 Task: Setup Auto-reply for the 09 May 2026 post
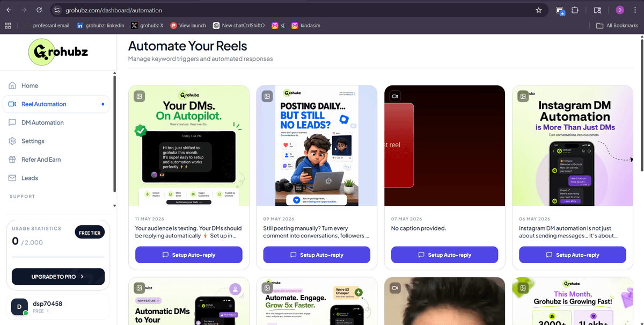[x=317, y=255]
